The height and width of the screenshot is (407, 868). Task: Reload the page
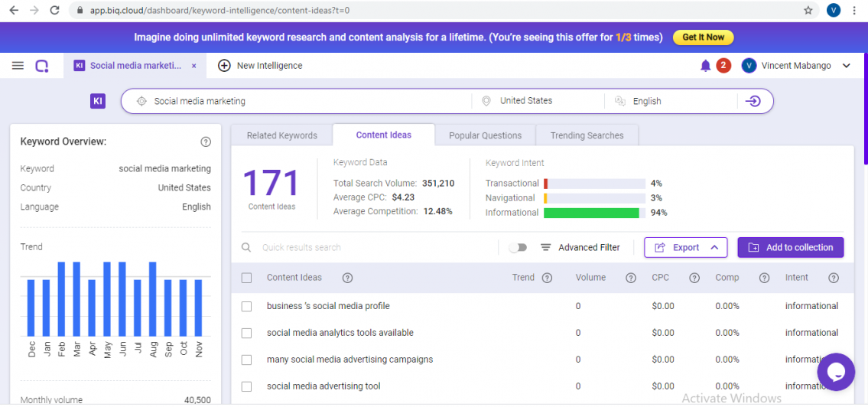click(54, 10)
